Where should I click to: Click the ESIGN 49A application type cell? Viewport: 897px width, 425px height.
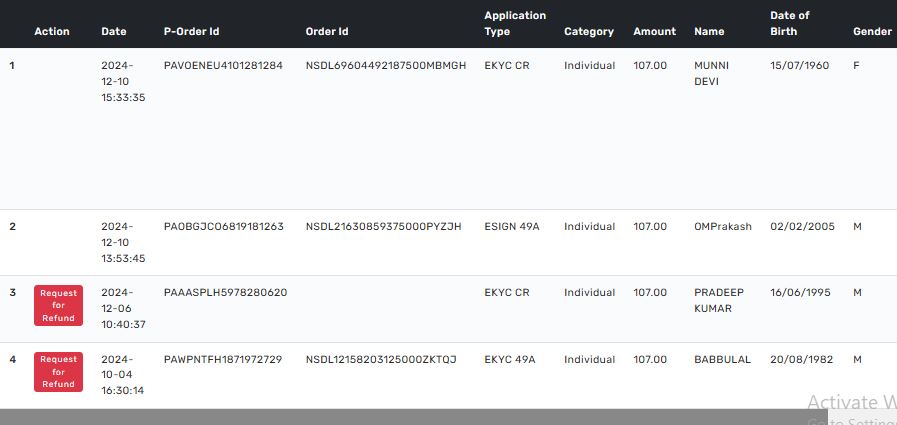point(511,227)
